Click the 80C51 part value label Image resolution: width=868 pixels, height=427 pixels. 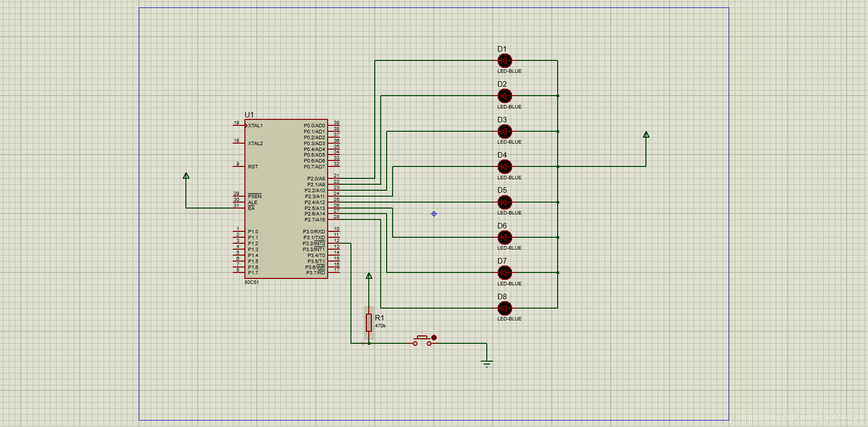pos(252,282)
